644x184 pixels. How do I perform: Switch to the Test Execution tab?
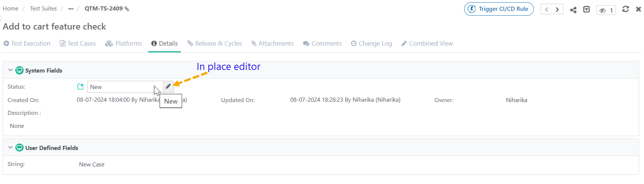pyautogui.click(x=27, y=43)
